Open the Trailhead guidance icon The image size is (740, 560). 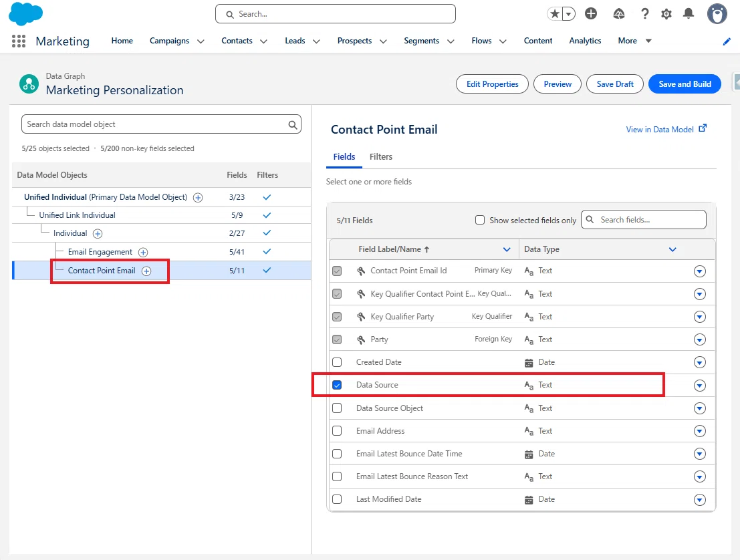619,13
